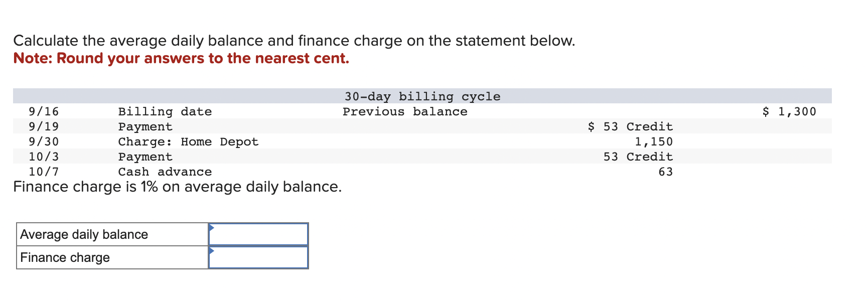Click the blue triangle marker in Finance charge field
The height and width of the screenshot is (301, 868).
[x=211, y=250]
